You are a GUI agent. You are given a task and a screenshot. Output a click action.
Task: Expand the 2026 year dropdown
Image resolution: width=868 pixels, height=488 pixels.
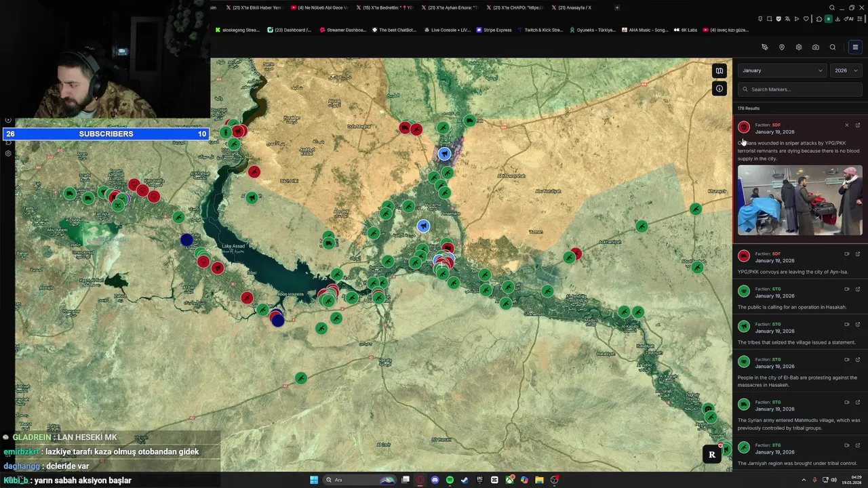click(x=846, y=70)
